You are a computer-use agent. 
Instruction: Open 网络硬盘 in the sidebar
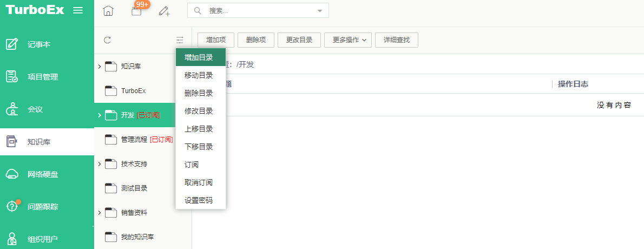[x=47, y=174]
